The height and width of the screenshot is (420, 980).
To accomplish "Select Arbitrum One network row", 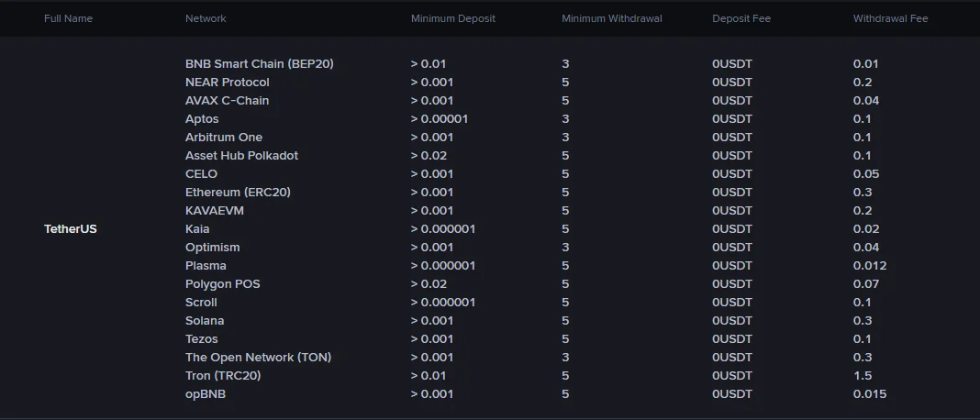I will (x=224, y=137).
